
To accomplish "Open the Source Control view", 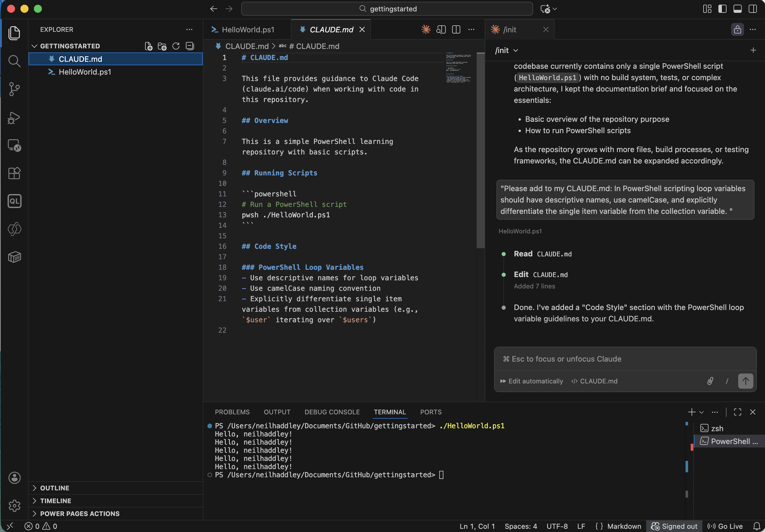I will [14, 89].
